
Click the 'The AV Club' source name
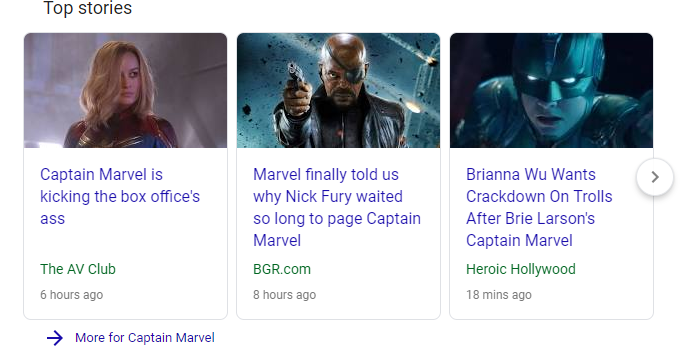click(78, 269)
